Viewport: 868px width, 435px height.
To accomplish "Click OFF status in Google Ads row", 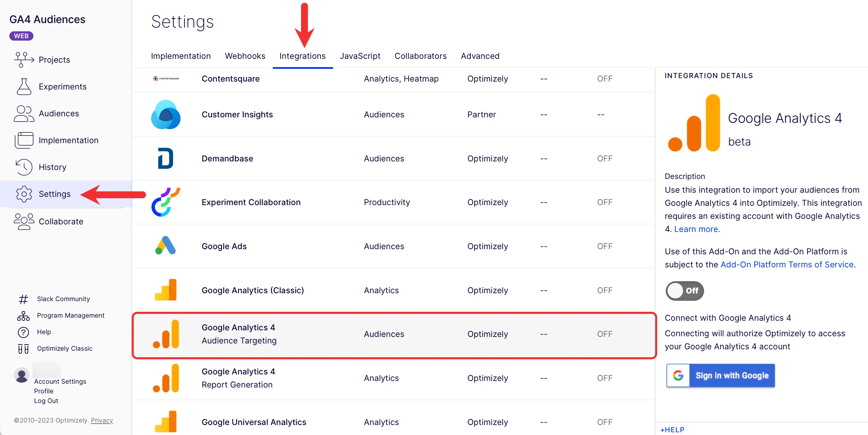I will pos(605,246).
